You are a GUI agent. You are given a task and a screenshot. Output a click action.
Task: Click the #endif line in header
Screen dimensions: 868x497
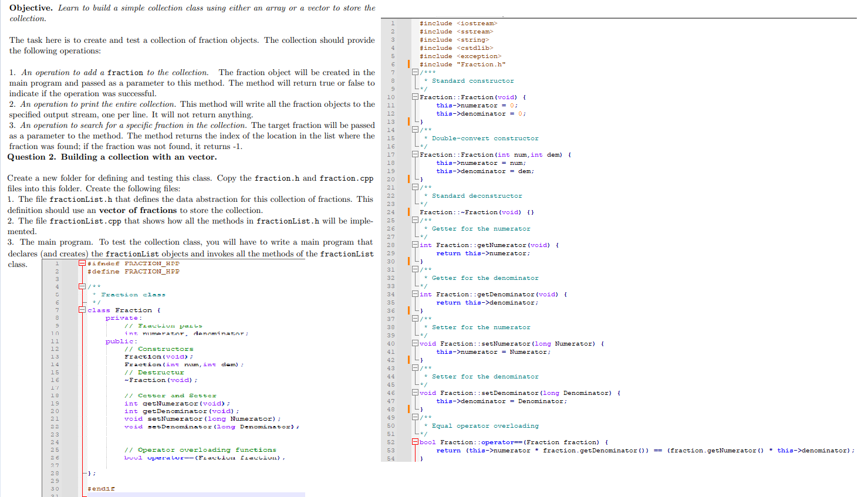coord(102,489)
